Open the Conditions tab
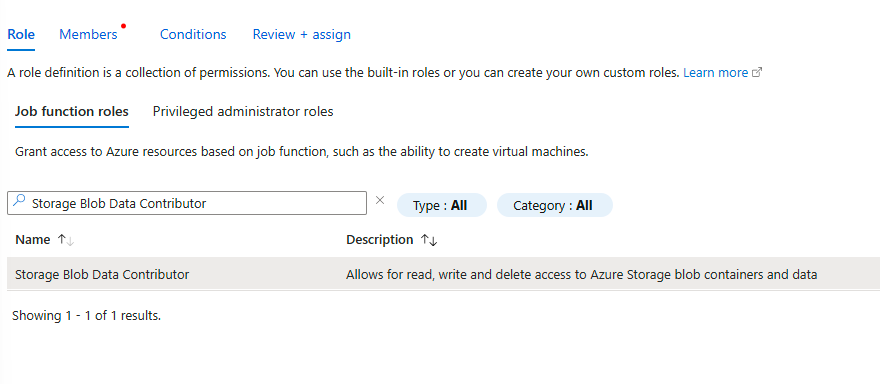The height and width of the screenshot is (384, 880). [193, 34]
